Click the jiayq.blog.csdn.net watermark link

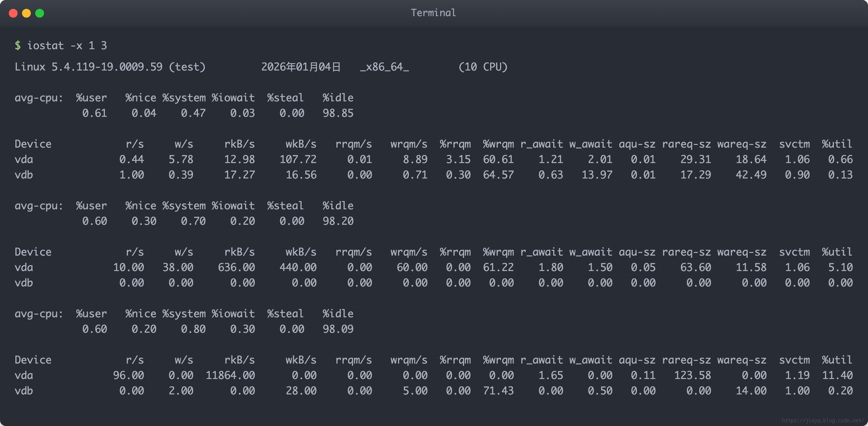click(x=823, y=420)
